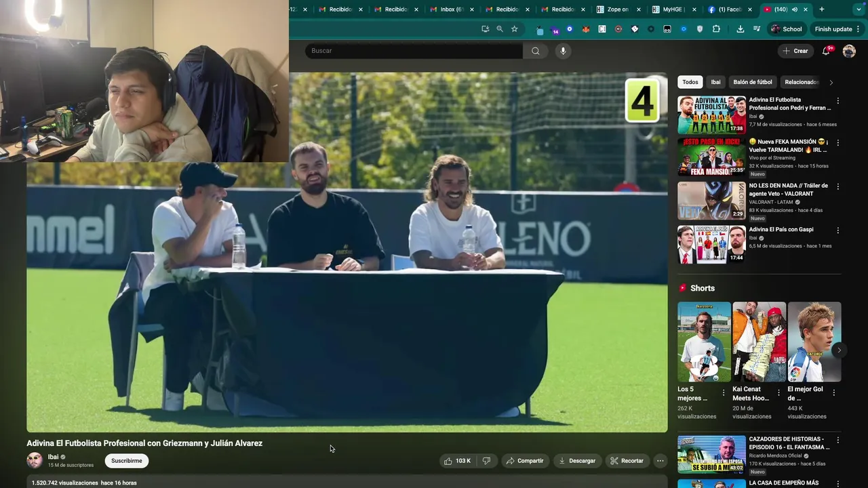Open more actions ellipsis under the video

pyautogui.click(x=660, y=461)
